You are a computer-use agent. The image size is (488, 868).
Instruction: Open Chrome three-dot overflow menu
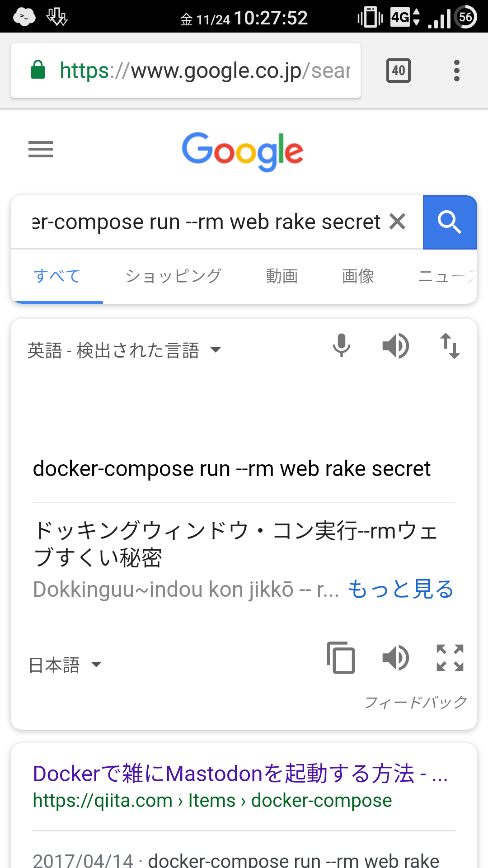457,71
